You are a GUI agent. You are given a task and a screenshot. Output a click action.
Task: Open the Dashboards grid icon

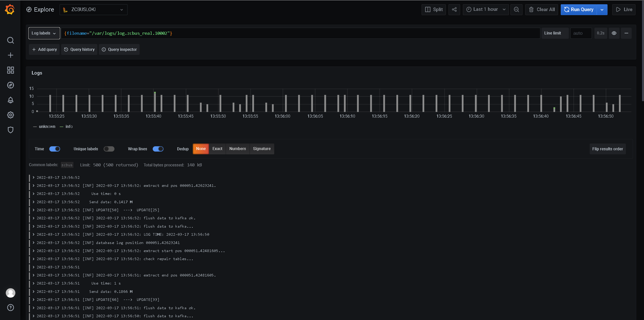[10, 70]
